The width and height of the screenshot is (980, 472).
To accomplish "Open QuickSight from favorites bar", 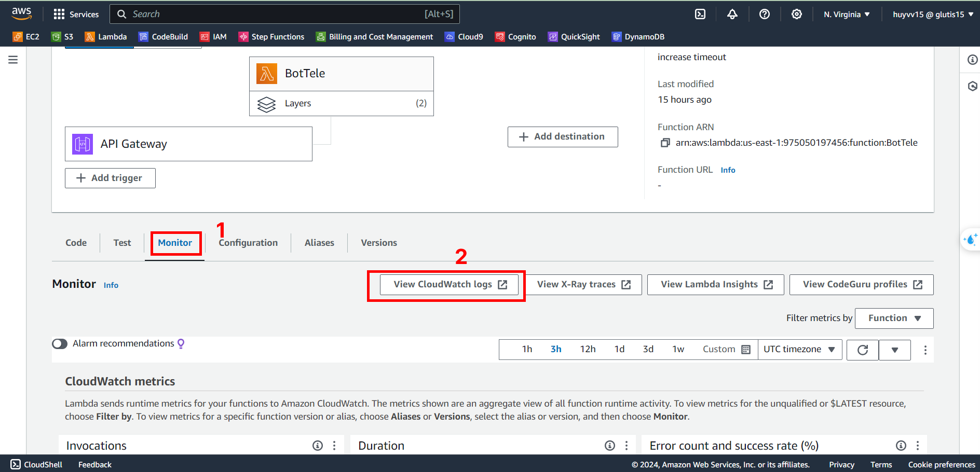I will pos(574,37).
